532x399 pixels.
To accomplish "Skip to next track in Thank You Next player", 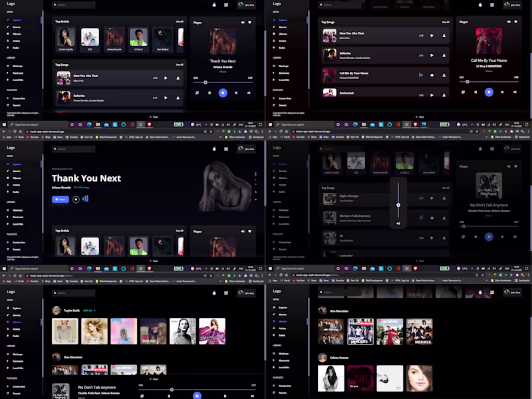I will click(236, 92).
